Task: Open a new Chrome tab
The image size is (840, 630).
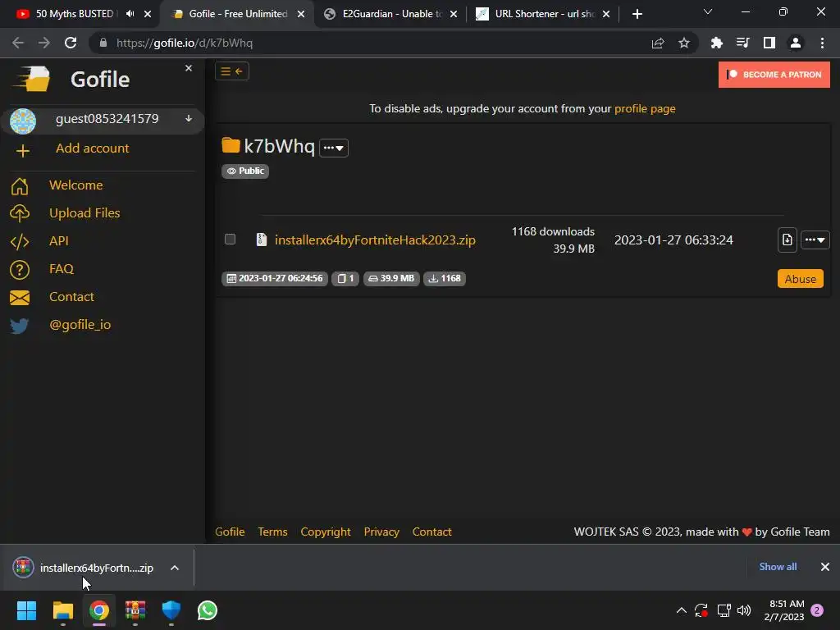Action: (637, 14)
